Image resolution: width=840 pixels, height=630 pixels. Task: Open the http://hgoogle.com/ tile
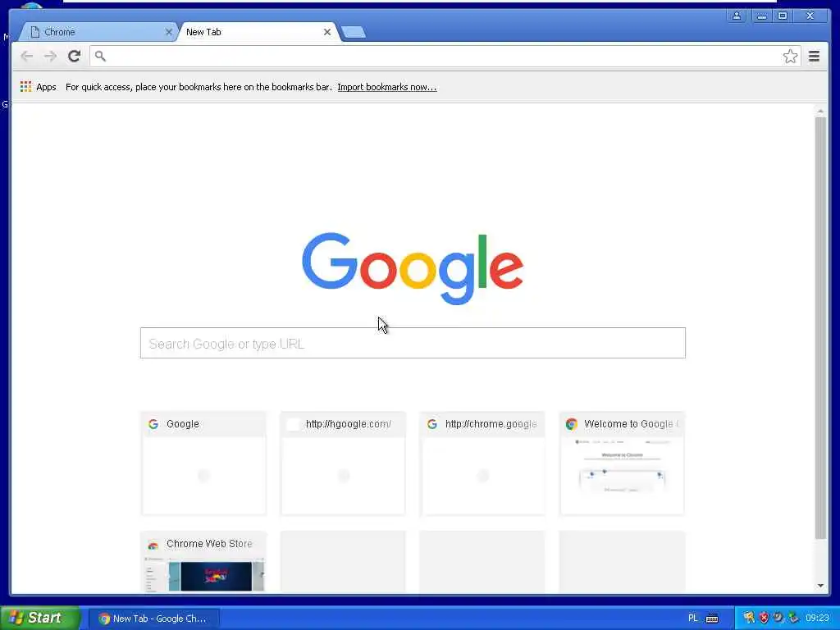(343, 463)
